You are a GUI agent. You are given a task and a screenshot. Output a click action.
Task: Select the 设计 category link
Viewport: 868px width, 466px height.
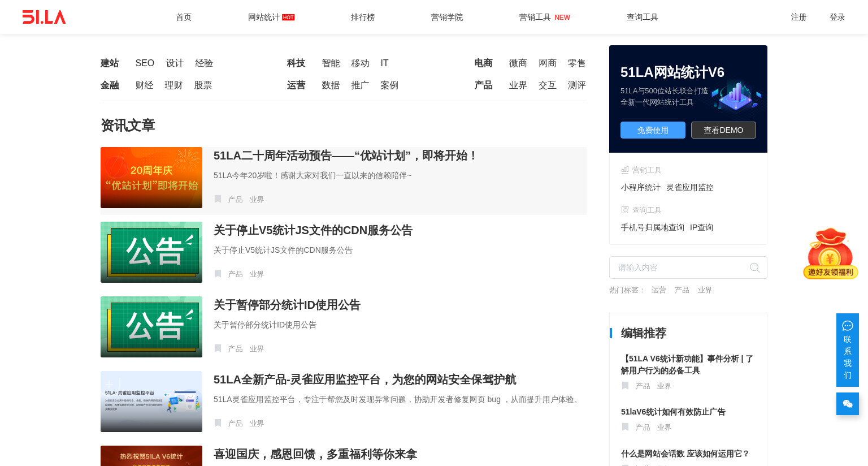pos(175,63)
